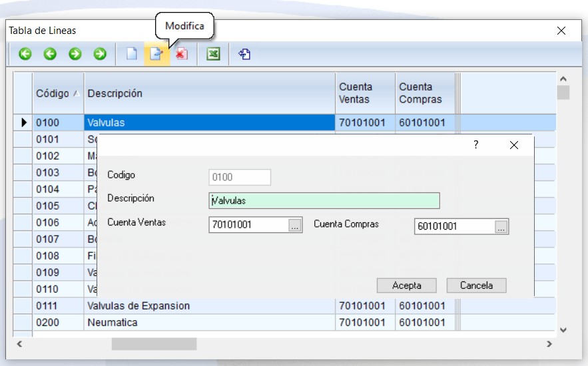Click the scroll down arrow of the table
The width and height of the screenshot is (588, 366).
pyautogui.click(x=563, y=329)
